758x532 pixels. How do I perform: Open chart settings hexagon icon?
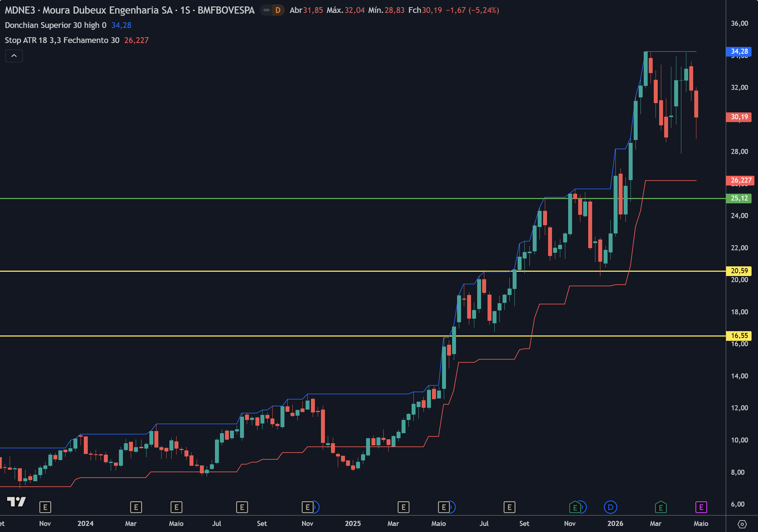(742, 524)
